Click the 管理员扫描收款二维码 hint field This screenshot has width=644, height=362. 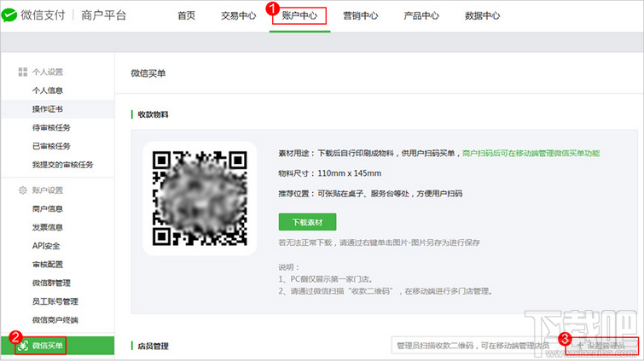tap(478, 346)
